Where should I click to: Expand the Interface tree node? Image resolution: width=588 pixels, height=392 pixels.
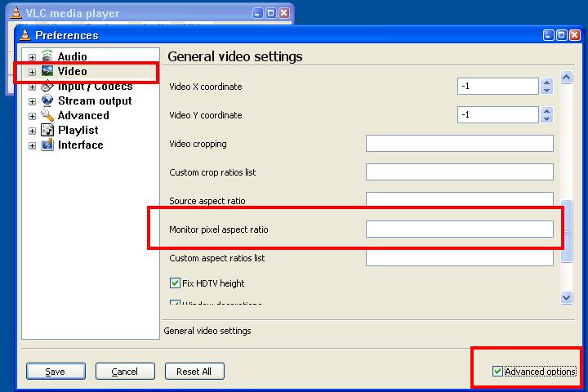(x=32, y=145)
